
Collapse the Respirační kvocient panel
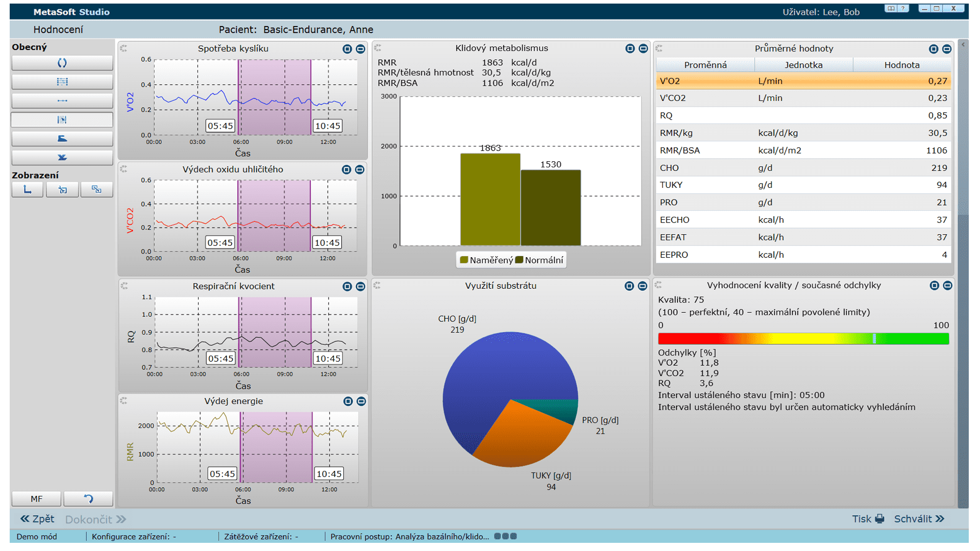360,287
